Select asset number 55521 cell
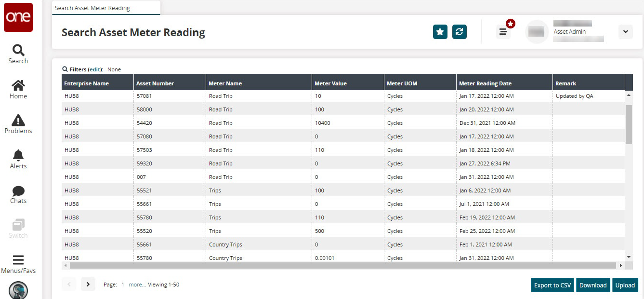Image resolution: width=644 pixels, height=299 pixels. (170, 190)
